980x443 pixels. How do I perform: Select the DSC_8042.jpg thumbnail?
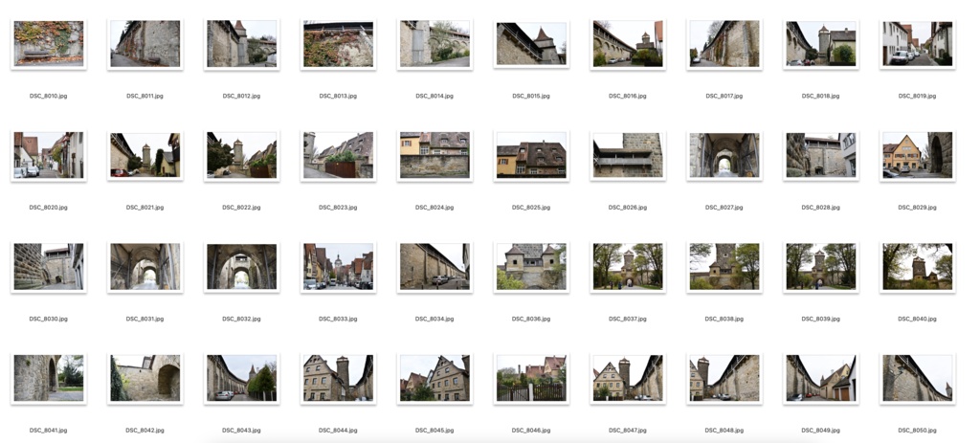tap(145, 378)
